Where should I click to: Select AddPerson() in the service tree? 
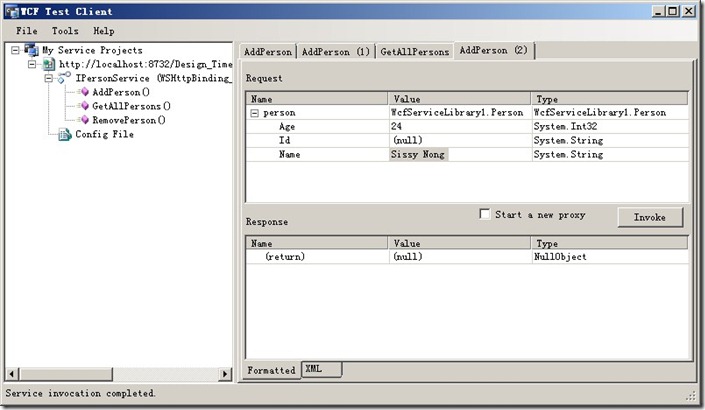point(121,92)
